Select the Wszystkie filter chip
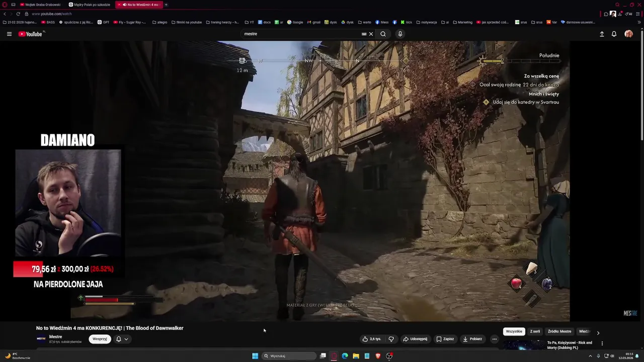Viewport: 644px width, 362px height. click(514, 331)
